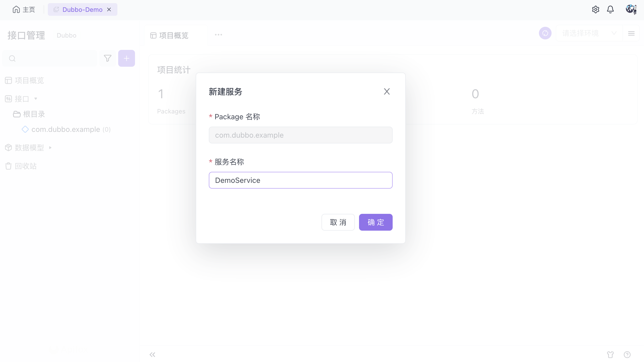Viewport: 644px width, 362px height.
Task: Open the settings gear icon
Action: tap(595, 10)
